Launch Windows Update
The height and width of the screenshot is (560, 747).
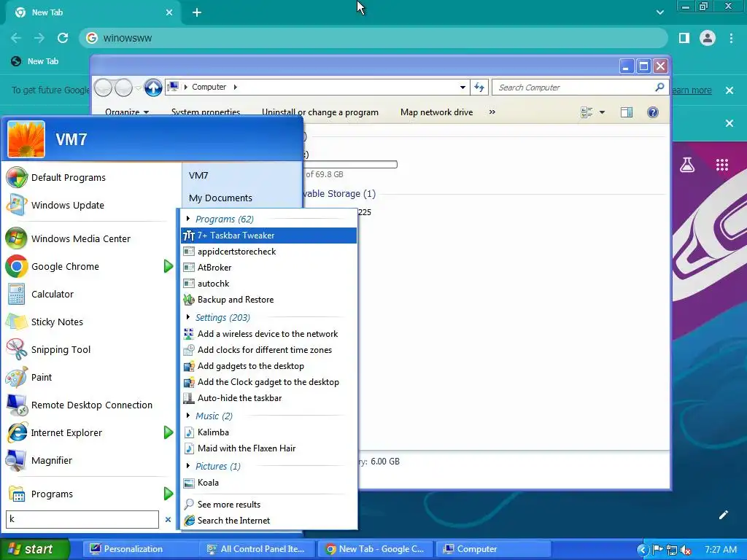tap(88, 205)
